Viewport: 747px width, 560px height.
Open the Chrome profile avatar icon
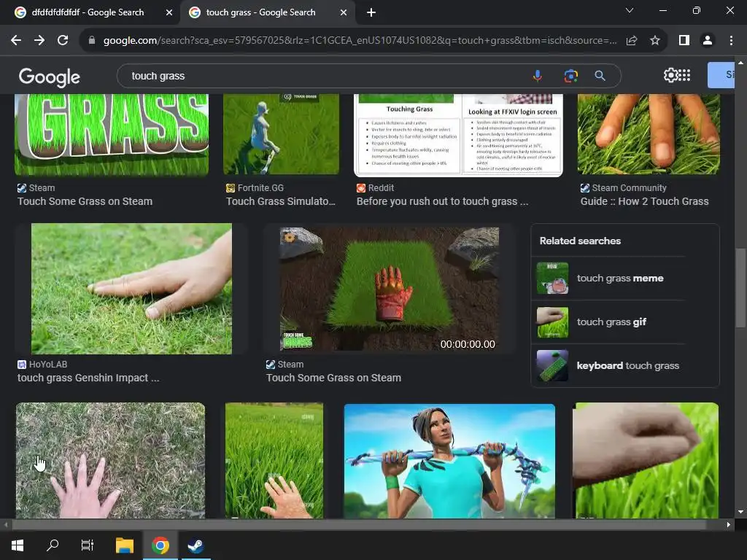pos(708,41)
